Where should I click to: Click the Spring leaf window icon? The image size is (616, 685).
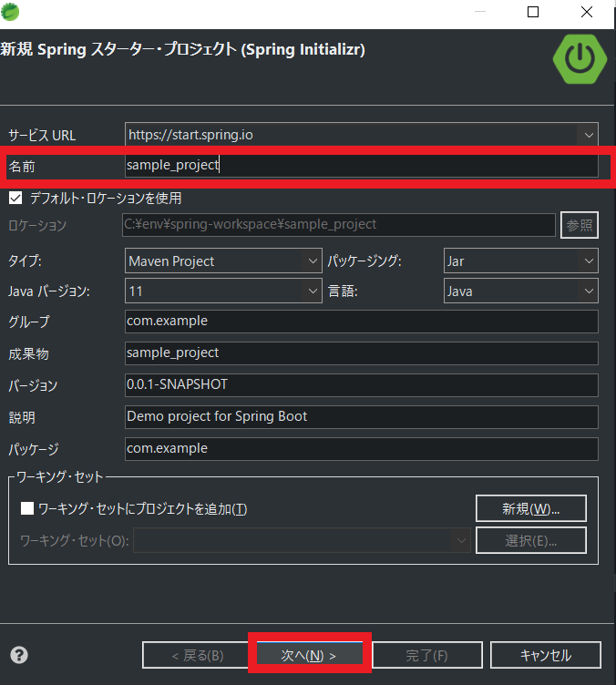pyautogui.click(x=10, y=11)
